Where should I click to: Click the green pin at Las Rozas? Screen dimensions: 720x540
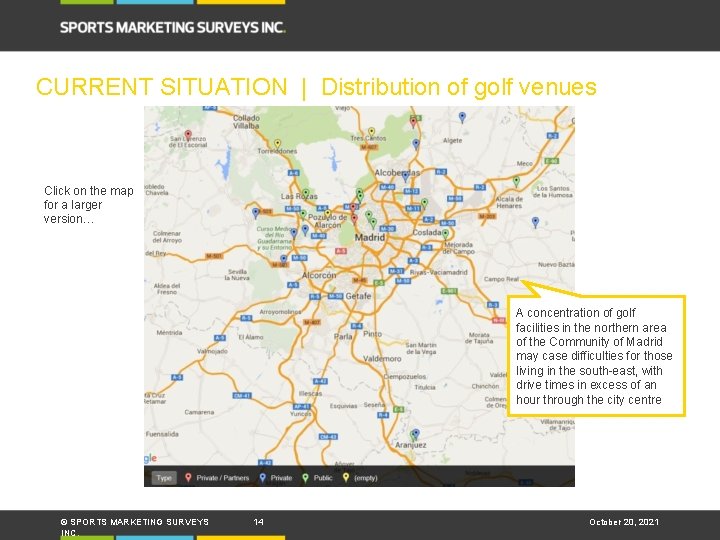[x=306, y=193]
